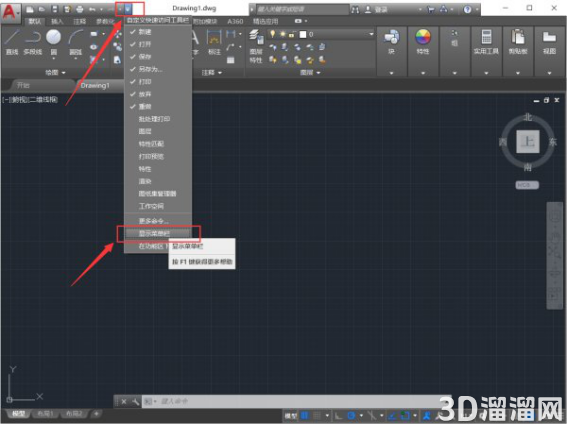Select 显示菜单栏 (Show Menu Bar) menu entry
The image size is (567, 425).
[x=158, y=233]
